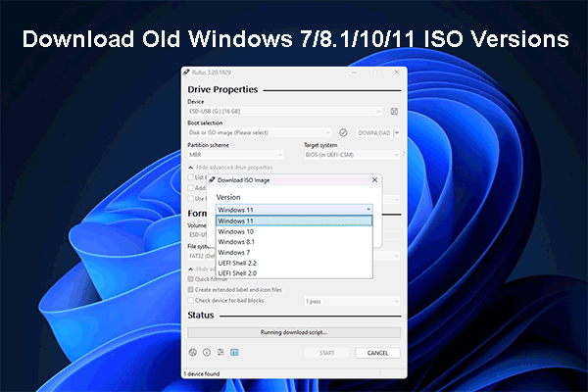
Task: Select Windows 8.1 from the list
Action: click(x=294, y=242)
